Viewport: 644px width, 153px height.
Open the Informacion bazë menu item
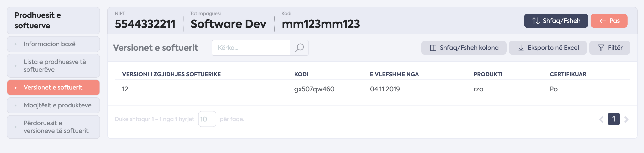click(x=53, y=44)
